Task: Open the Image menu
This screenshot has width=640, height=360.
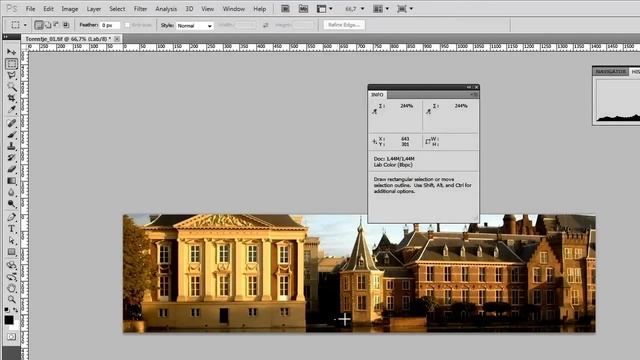Action: [70, 9]
